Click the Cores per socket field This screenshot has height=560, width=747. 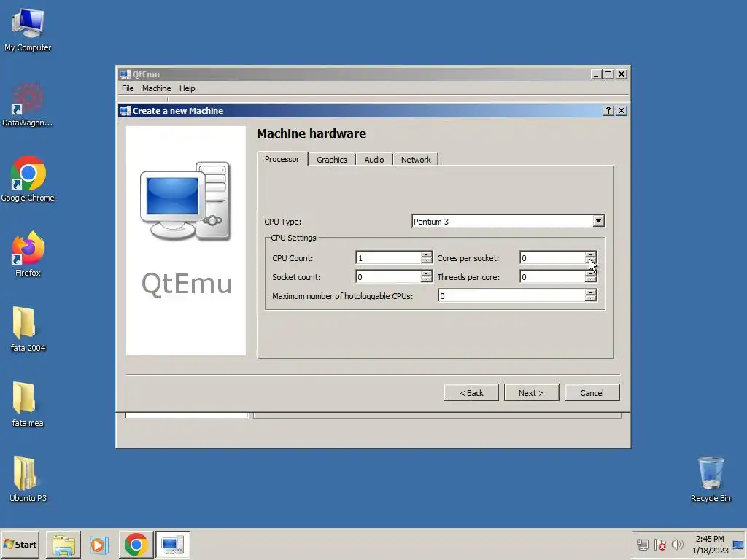pos(553,257)
